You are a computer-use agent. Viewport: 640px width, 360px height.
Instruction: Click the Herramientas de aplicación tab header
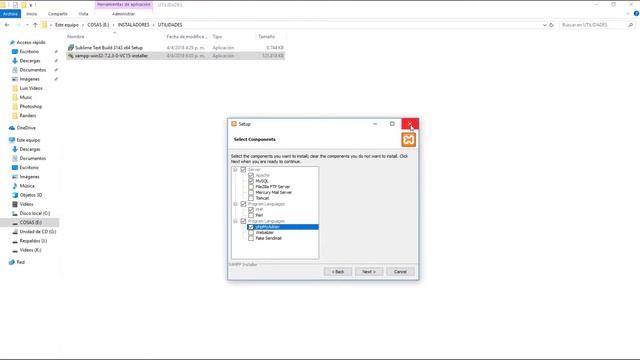[124, 4]
